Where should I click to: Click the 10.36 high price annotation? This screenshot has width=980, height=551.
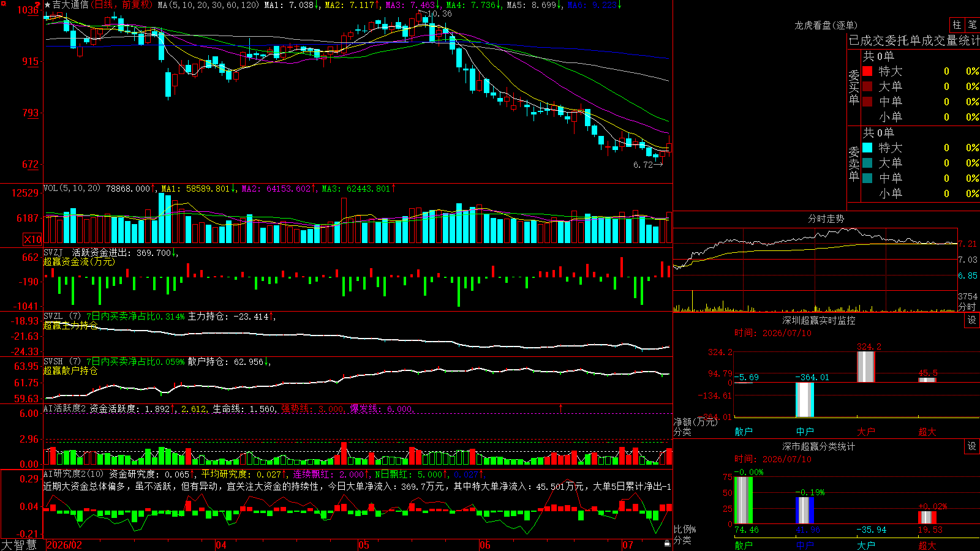click(439, 13)
